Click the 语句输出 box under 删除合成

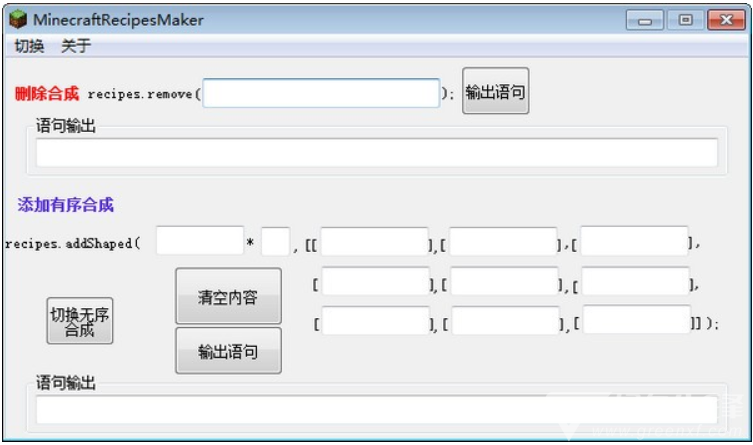point(377,153)
